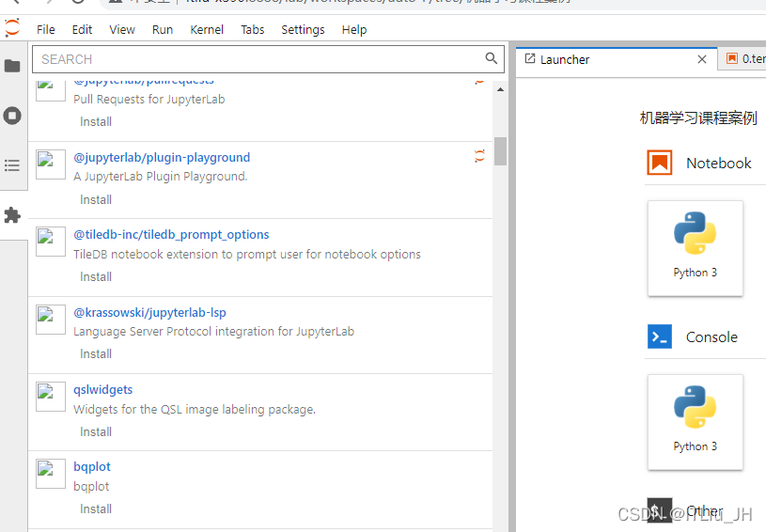The width and height of the screenshot is (766, 532).
Task: Select the Extension Manager puzzle icon
Action: pyautogui.click(x=12, y=215)
